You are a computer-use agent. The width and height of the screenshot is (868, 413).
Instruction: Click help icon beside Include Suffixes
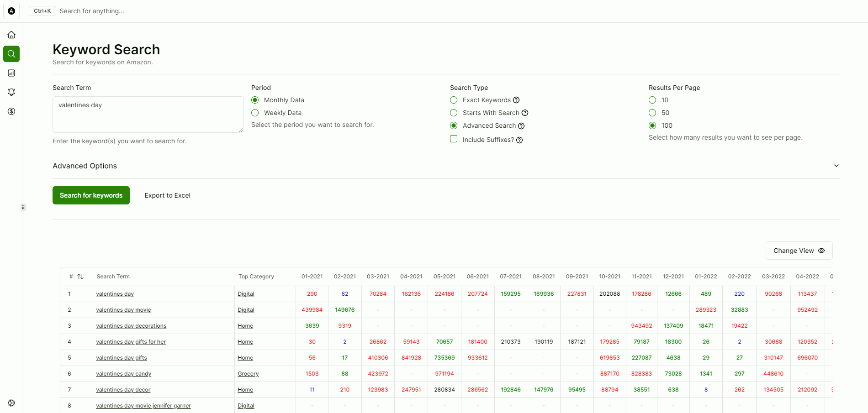(519, 140)
